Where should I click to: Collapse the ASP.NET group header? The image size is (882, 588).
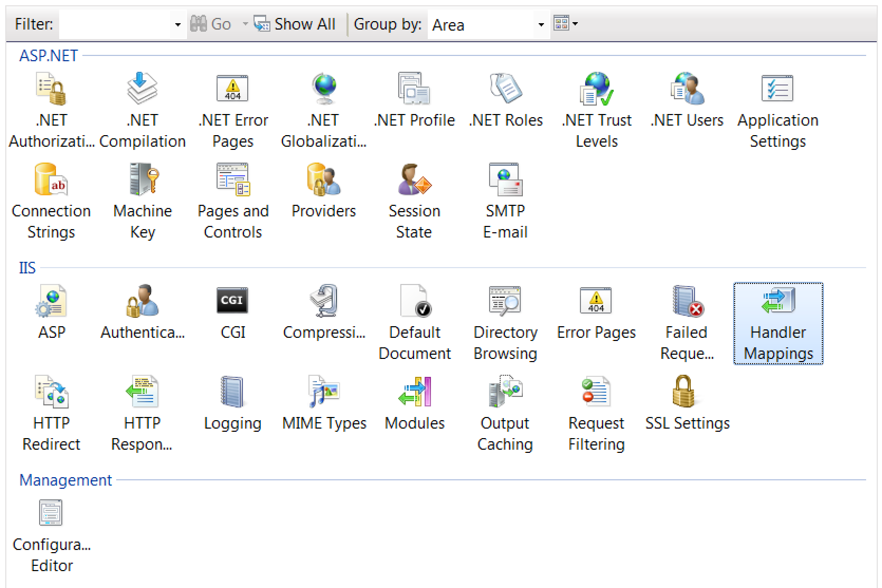tap(49, 55)
